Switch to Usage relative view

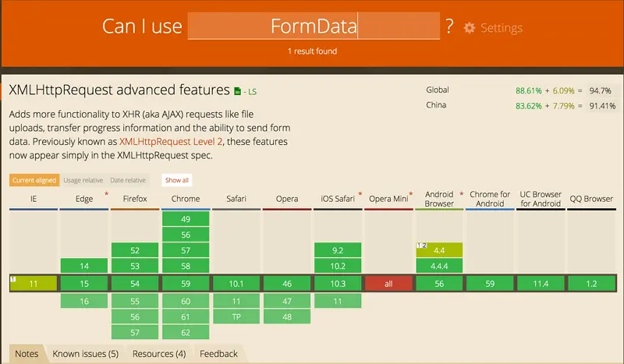click(83, 180)
